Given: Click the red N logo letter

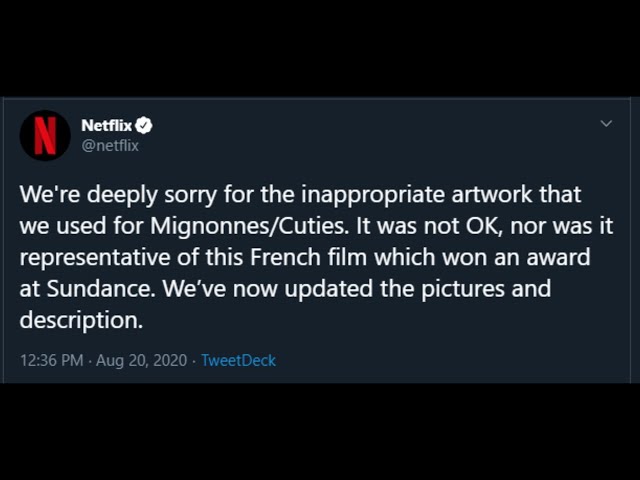Looking at the screenshot, I should pyautogui.click(x=45, y=136).
